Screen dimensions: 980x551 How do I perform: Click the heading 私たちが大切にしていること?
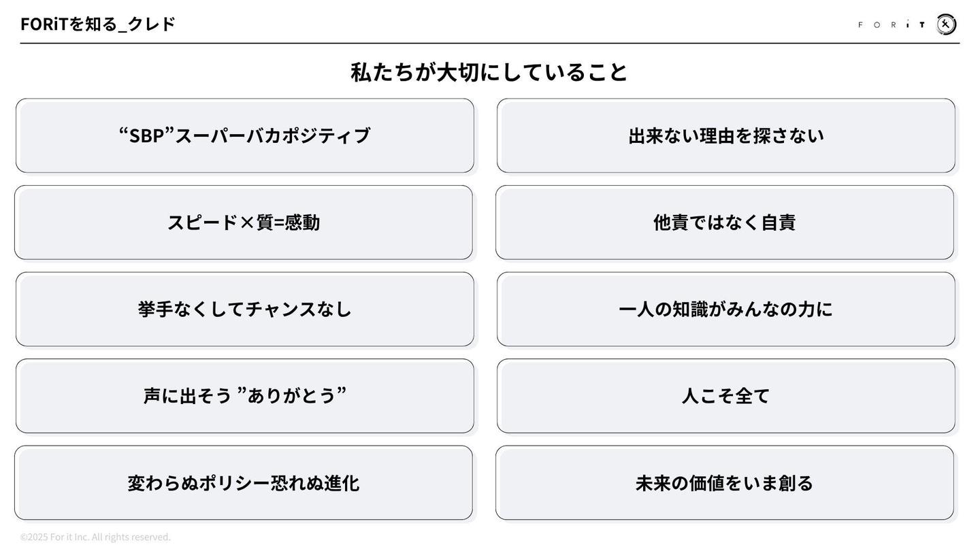489,72
